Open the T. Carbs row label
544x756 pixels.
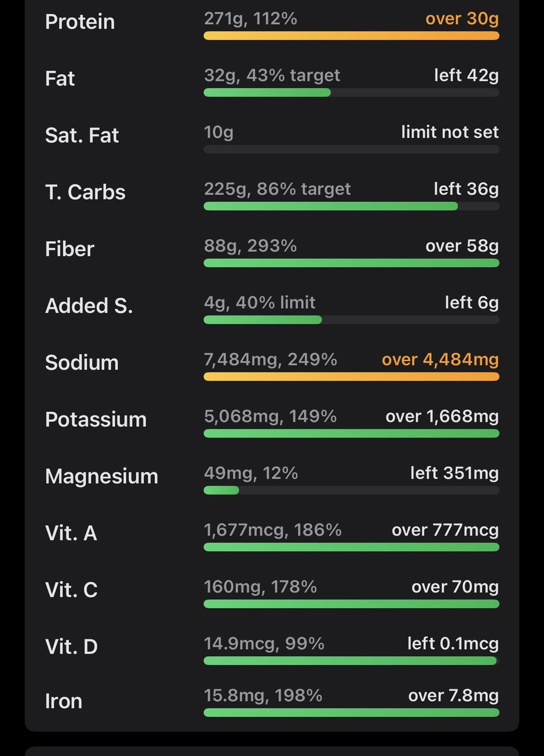click(x=85, y=192)
